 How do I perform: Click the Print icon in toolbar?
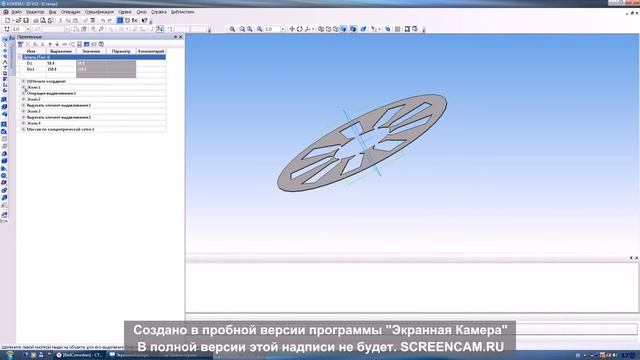(36, 20)
